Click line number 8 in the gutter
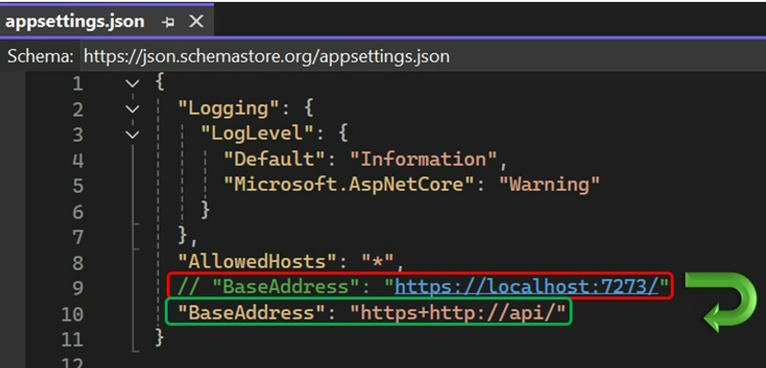The image size is (766, 368). tap(78, 262)
